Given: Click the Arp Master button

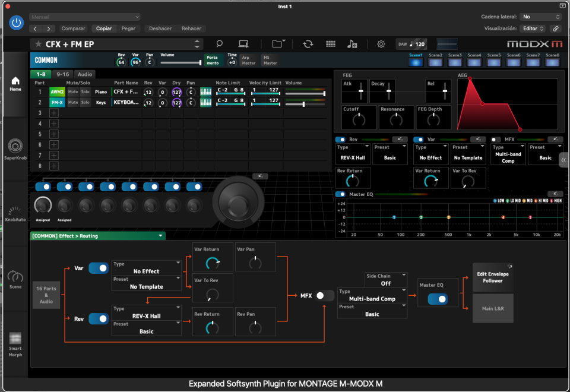Looking at the screenshot, I should 249,60.
